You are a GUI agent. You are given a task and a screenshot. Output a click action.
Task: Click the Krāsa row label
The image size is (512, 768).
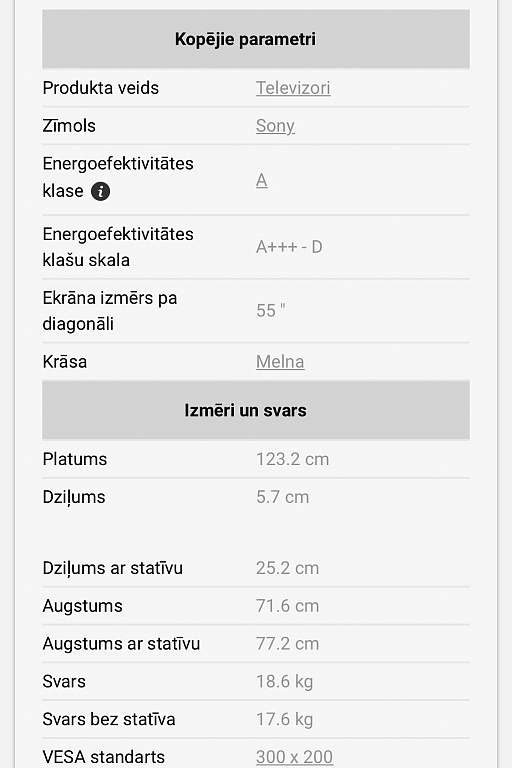coord(65,362)
